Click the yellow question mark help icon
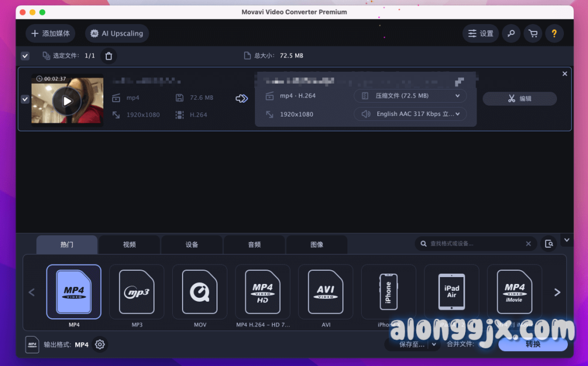 [554, 33]
